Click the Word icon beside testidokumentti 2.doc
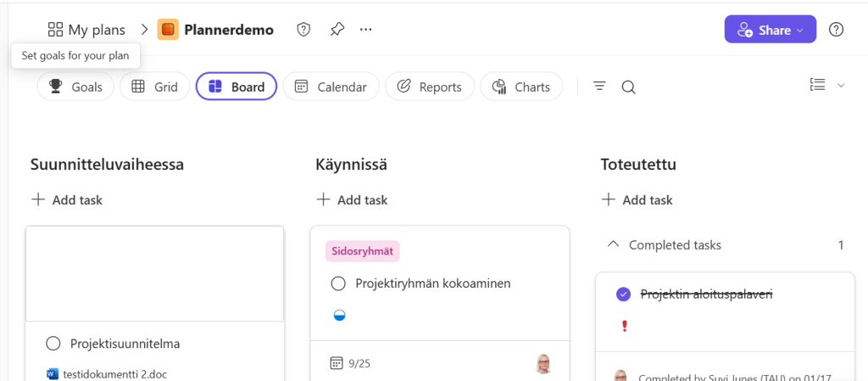Screen dimensions: 868x381 pyautogui.click(x=53, y=374)
